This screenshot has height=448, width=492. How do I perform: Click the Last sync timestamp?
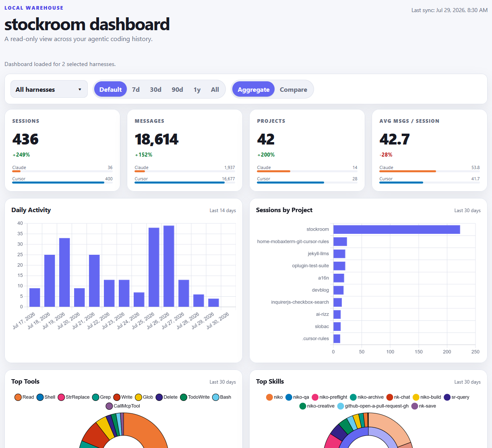tap(449, 10)
